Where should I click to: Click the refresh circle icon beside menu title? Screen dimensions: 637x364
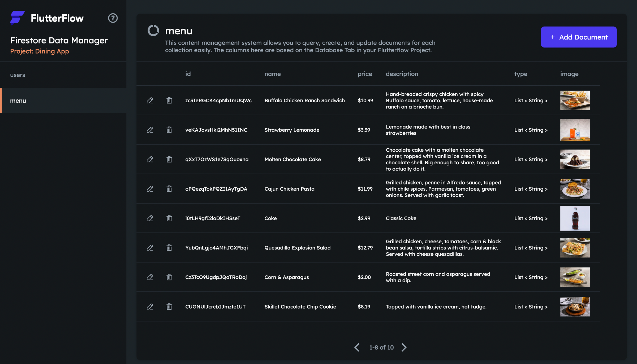[153, 30]
